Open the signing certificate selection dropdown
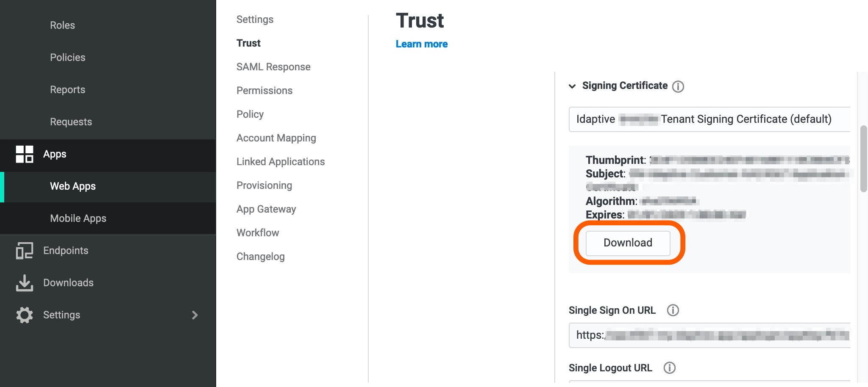 pyautogui.click(x=710, y=119)
